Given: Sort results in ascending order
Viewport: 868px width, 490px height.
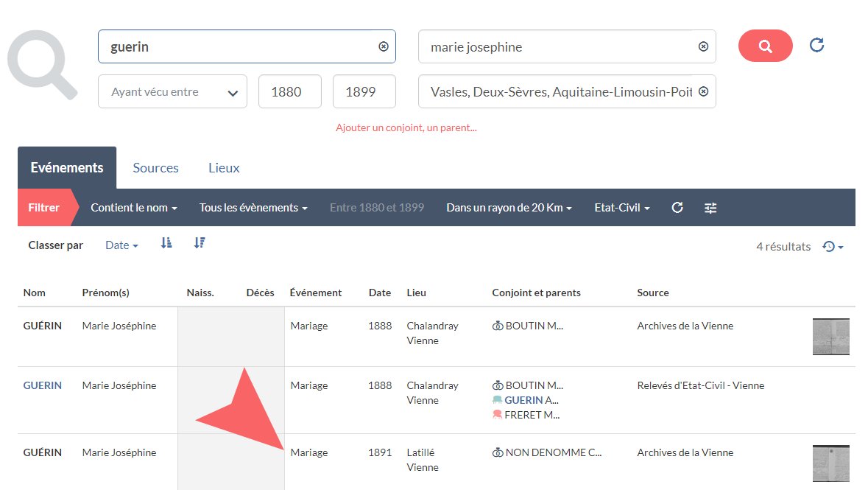Looking at the screenshot, I should [x=166, y=244].
